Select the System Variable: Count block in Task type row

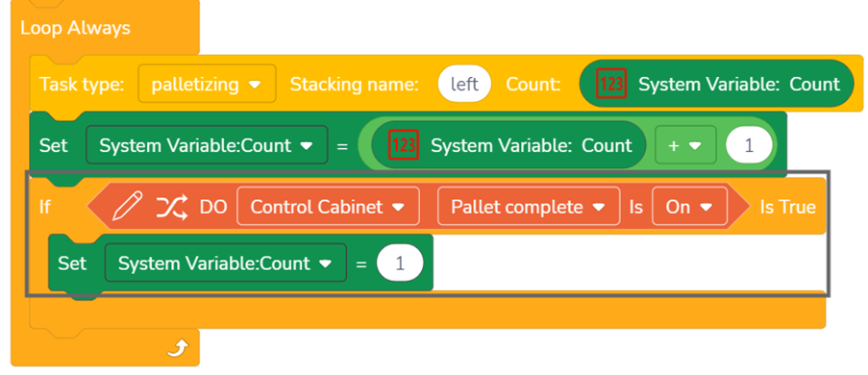(x=716, y=85)
